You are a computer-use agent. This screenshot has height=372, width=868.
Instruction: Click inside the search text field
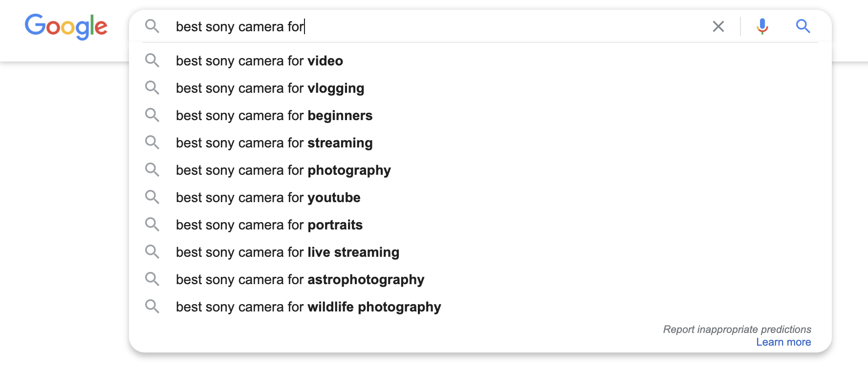pyautogui.click(x=440, y=26)
